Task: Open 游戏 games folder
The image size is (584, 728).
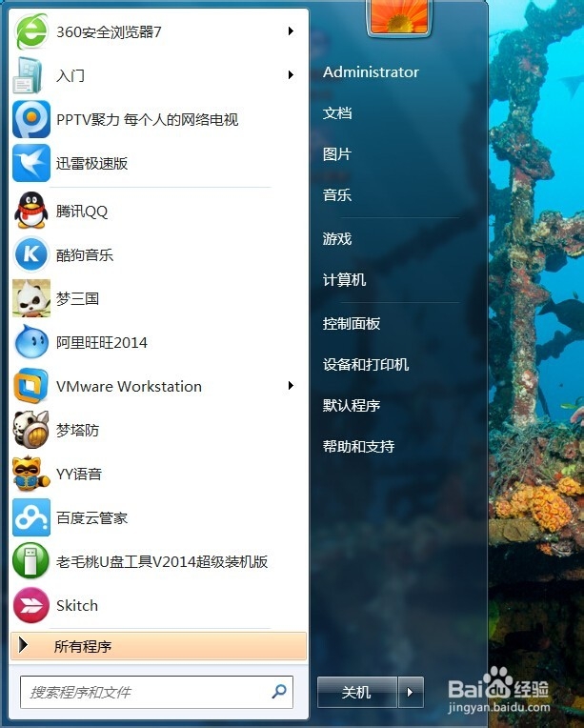Action: click(337, 238)
